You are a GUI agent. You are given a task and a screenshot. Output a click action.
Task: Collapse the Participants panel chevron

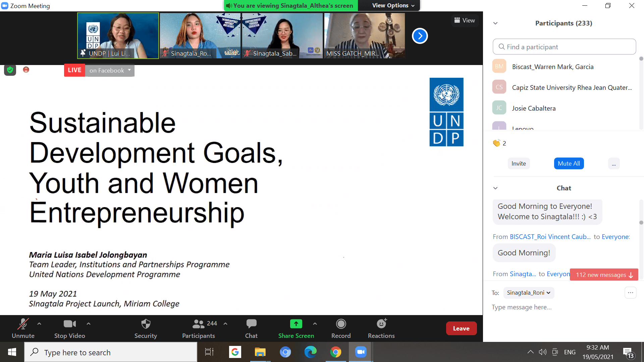[x=495, y=23]
